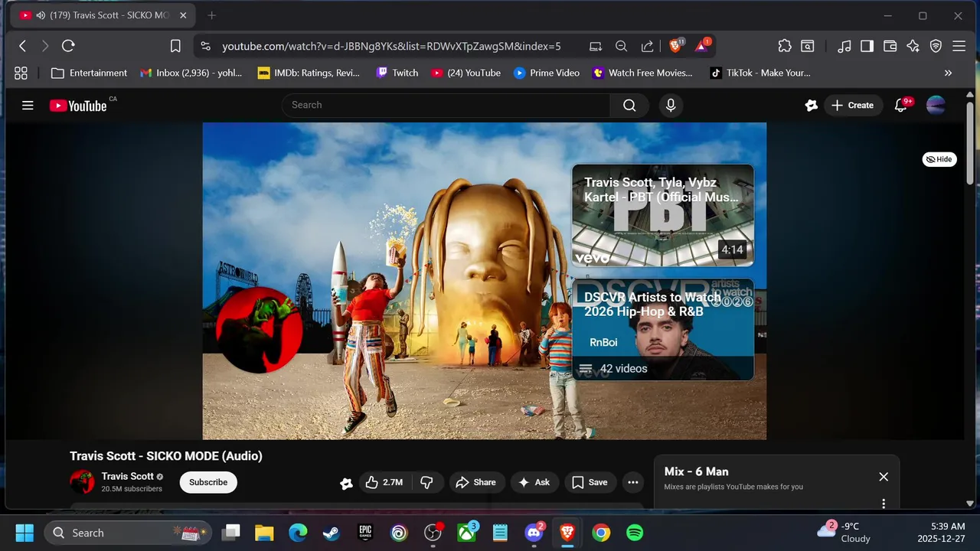Open the Create button
The width and height of the screenshot is (980, 551).
coord(853,106)
